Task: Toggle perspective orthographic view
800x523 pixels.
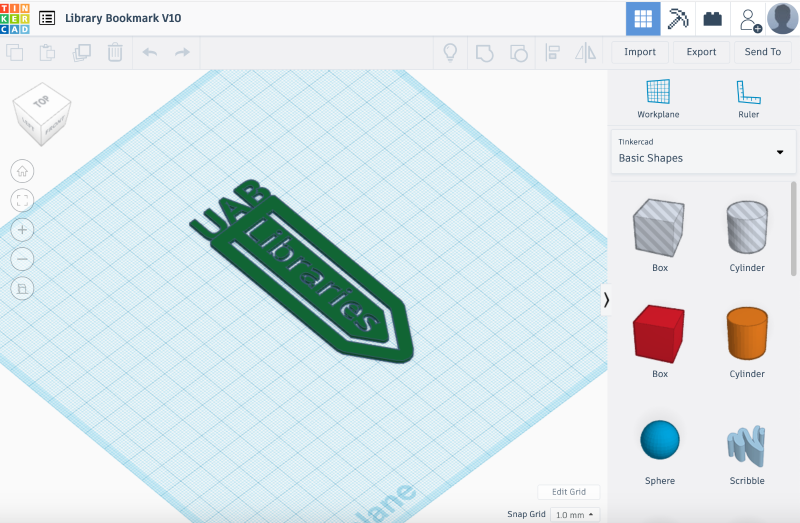Action: pos(23,288)
